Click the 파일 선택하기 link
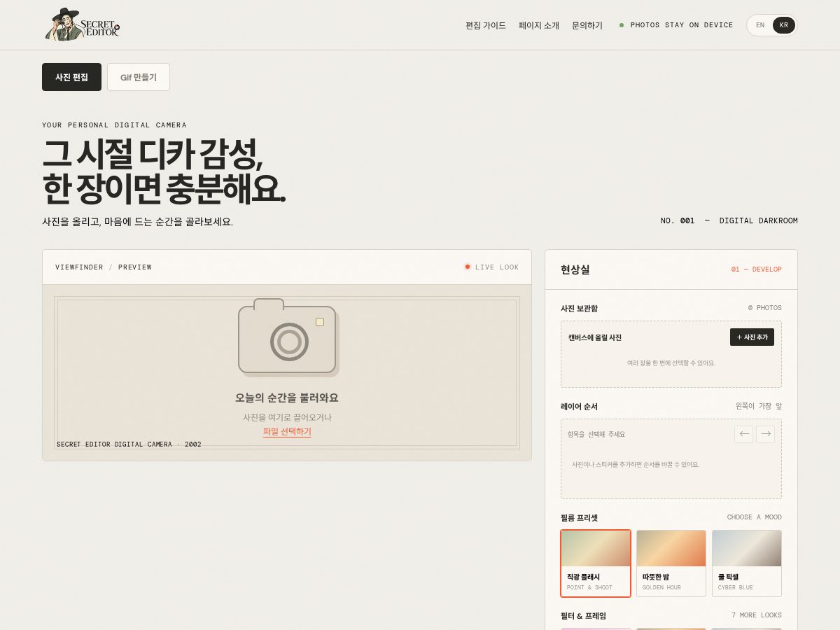The width and height of the screenshot is (840, 630). click(287, 432)
